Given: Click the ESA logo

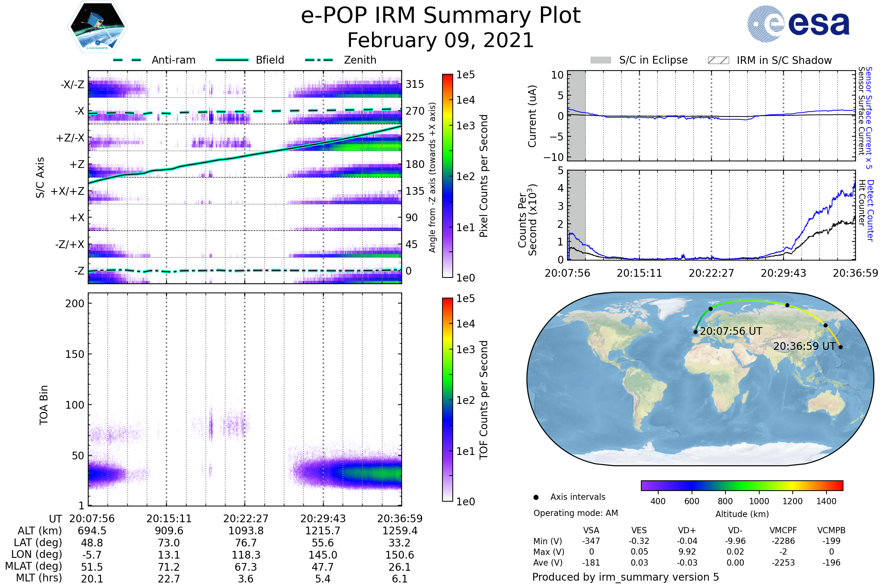Looking at the screenshot, I should 798,24.
